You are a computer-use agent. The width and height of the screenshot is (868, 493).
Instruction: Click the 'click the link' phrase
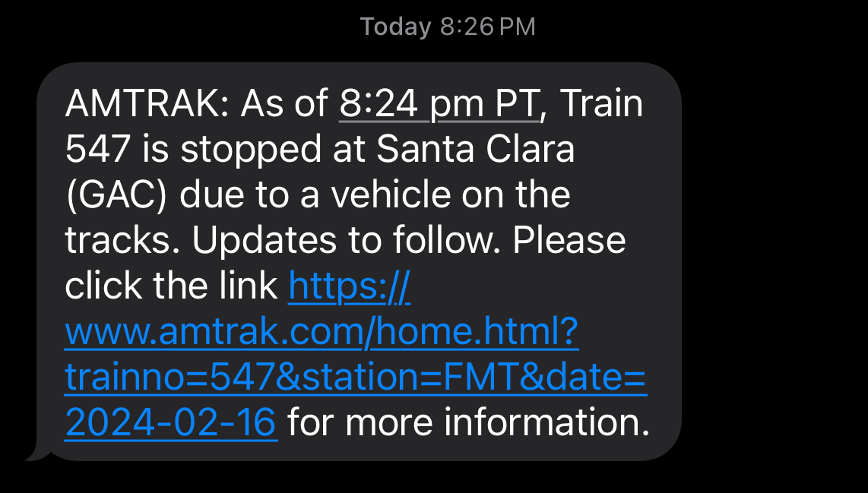171,286
